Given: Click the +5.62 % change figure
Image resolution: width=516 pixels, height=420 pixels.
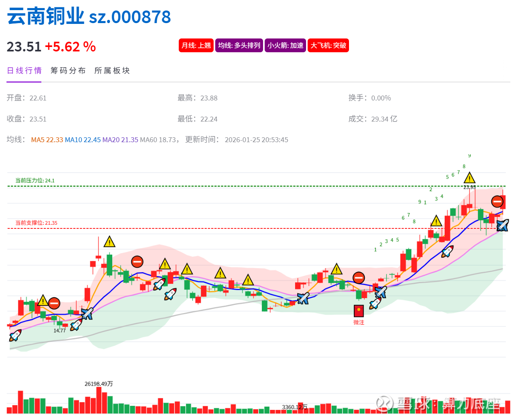Looking at the screenshot, I should tap(70, 47).
